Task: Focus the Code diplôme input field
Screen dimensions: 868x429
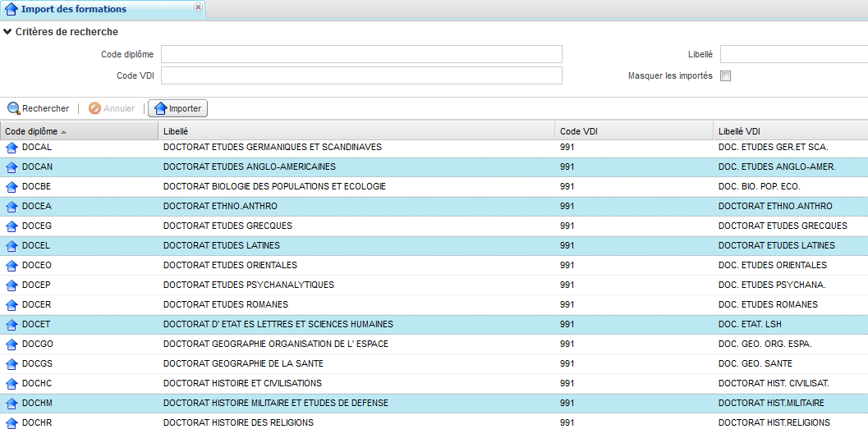Action: (x=361, y=55)
